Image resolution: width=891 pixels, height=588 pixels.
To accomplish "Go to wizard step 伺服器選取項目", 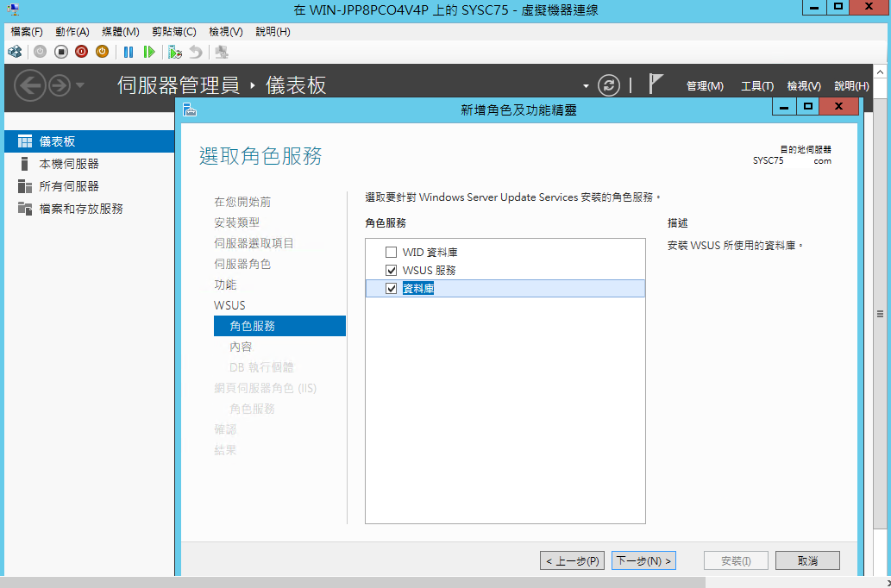I will (x=254, y=243).
